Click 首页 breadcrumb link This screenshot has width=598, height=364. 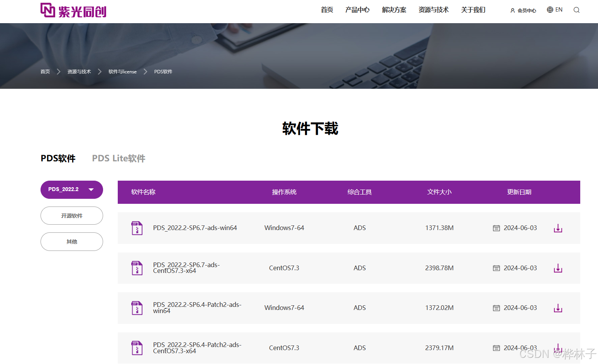click(45, 72)
